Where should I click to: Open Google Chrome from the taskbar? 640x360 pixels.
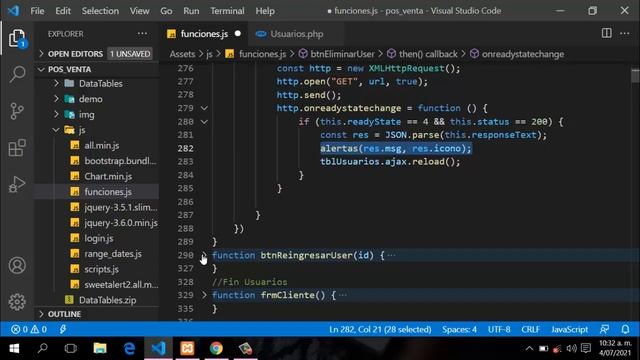point(216,349)
